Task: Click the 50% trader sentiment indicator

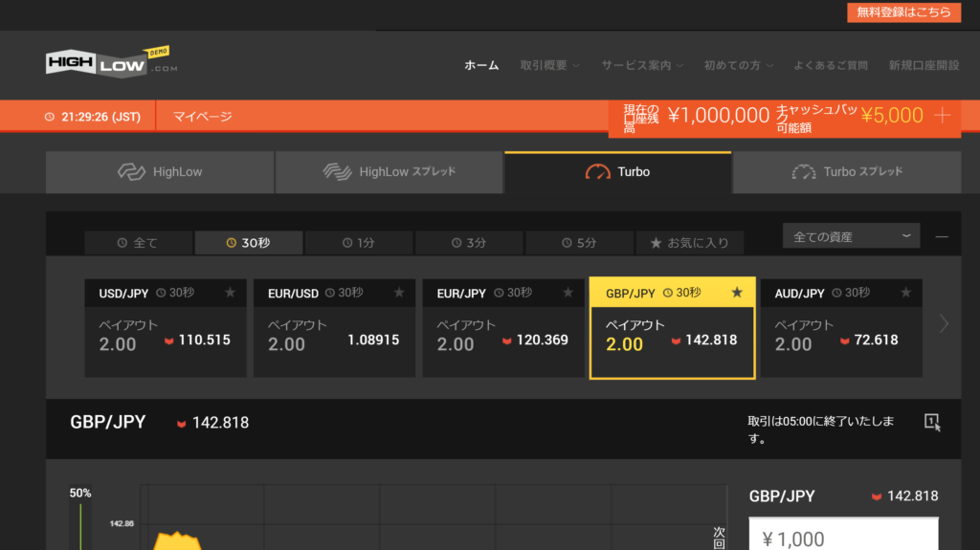Action: pyautogui.click(x=80, y=494)
